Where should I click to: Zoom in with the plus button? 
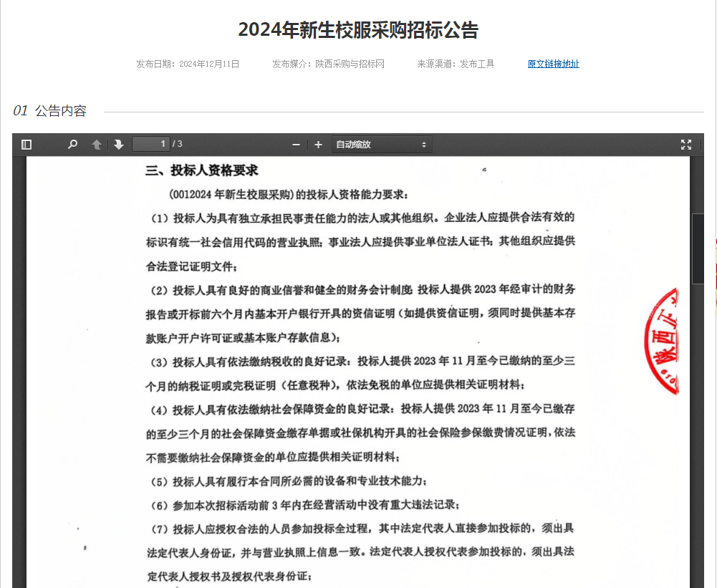[x=319, y=145]
